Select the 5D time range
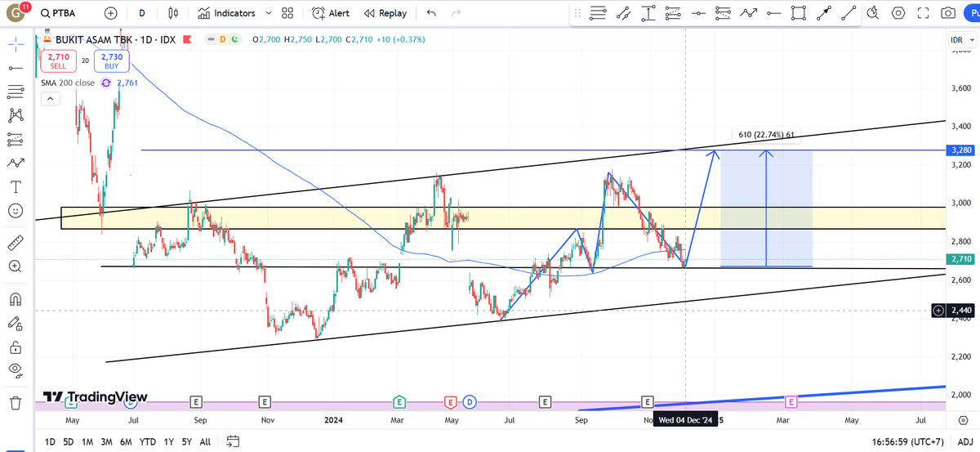980x452 pixels. (69, 441)
